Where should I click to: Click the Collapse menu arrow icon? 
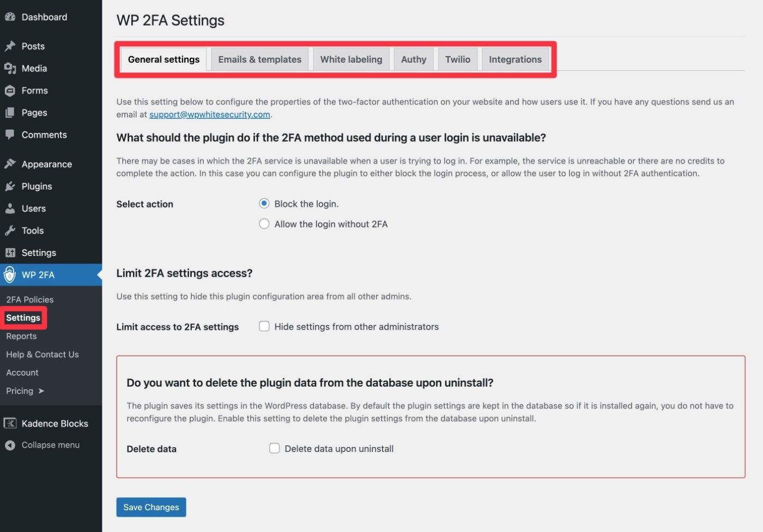click(10, 445)
